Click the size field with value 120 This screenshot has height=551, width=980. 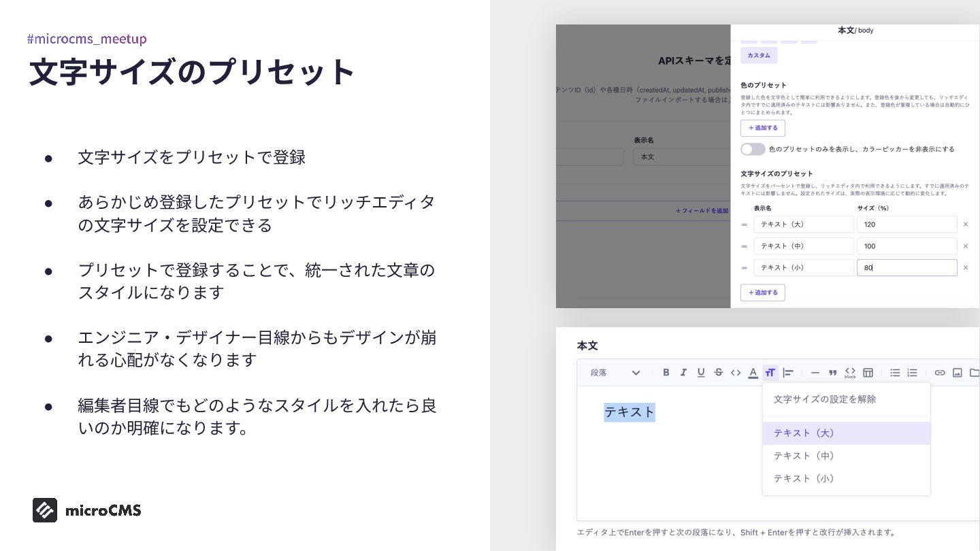tap(907, 224)
